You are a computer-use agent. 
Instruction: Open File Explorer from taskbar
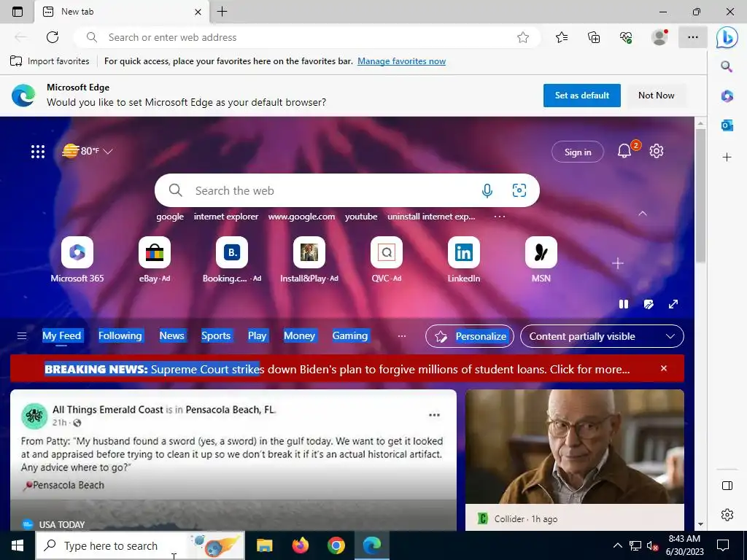point(264,545)
